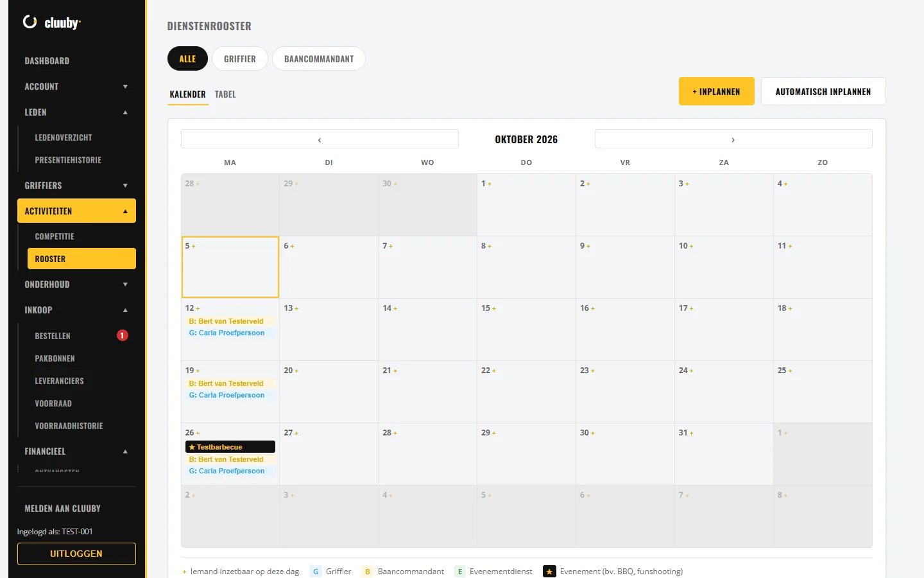Open Bert van Testerveld shift on day 12
Image resolution: width=924 pixels, height=578 pixels.
(x=230, y=321)
